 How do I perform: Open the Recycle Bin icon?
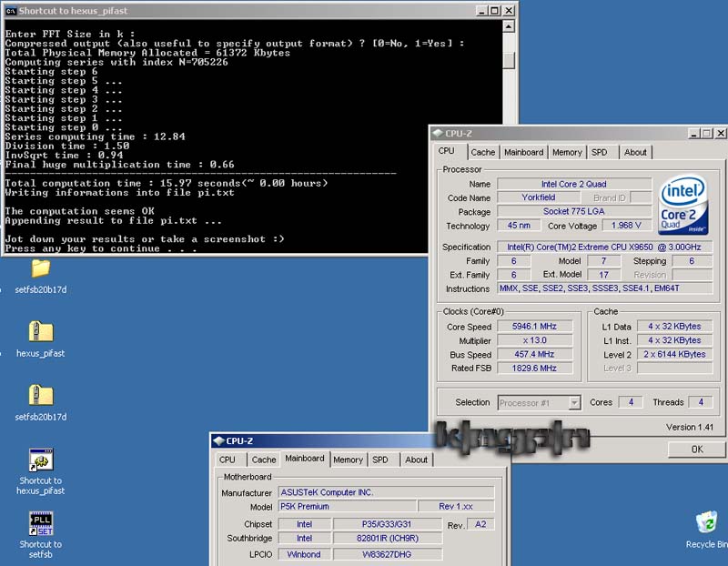[x=707, y=522]
